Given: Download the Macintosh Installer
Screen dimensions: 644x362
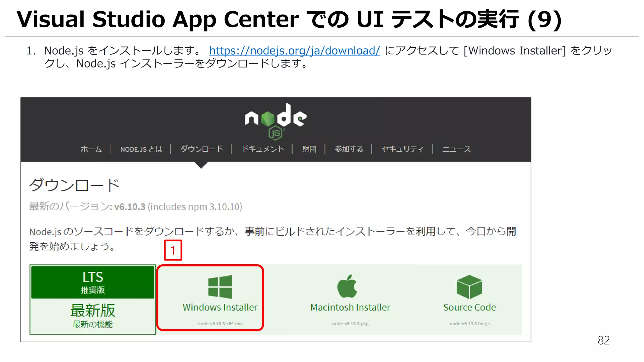Looking at the screenshot, I should point(350,307).
